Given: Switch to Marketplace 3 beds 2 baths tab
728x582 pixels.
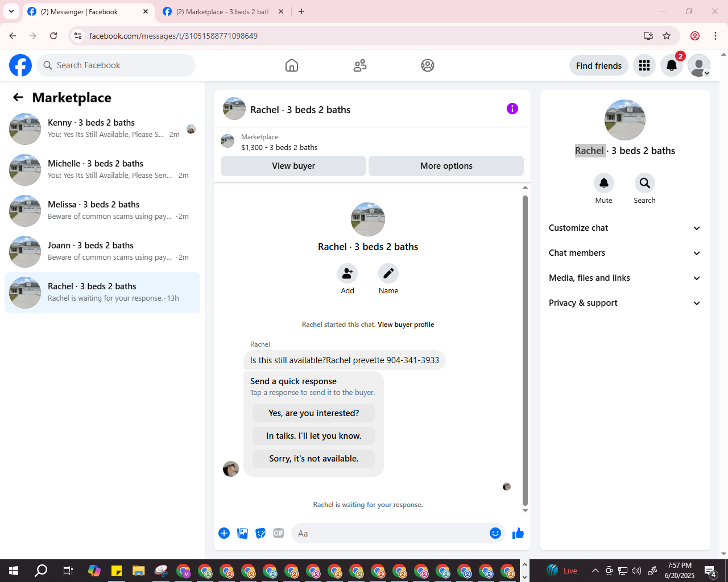Looking at the screenshot, I should [x=223, y=11].
